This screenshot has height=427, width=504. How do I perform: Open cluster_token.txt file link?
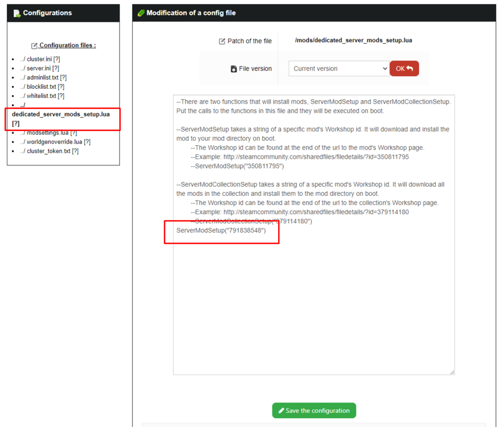pos(49,151)
